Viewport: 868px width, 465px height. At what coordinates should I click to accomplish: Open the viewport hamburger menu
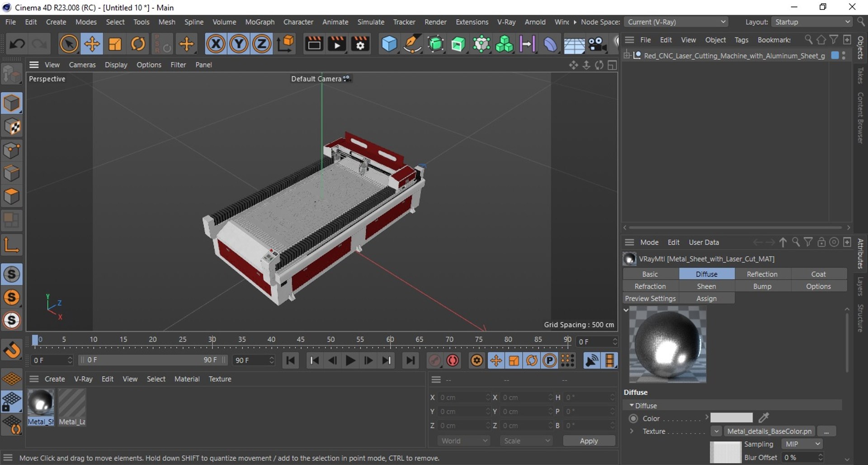[x=34, y=65]
